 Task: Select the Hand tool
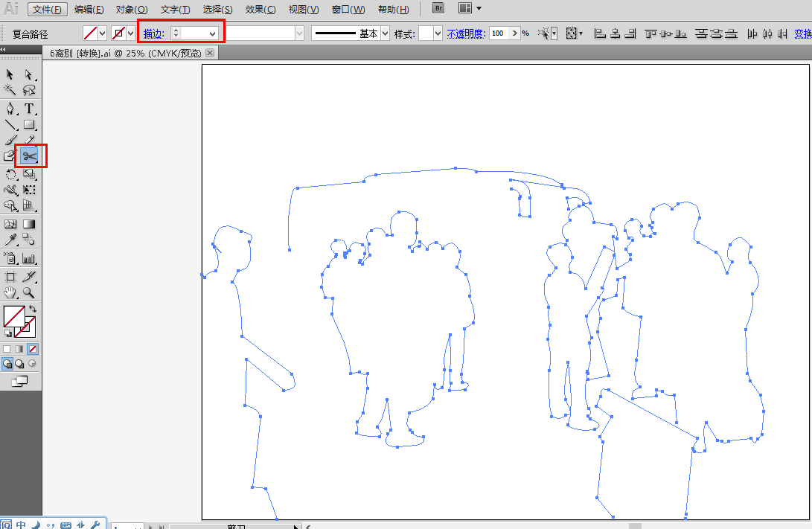[10, 293]
